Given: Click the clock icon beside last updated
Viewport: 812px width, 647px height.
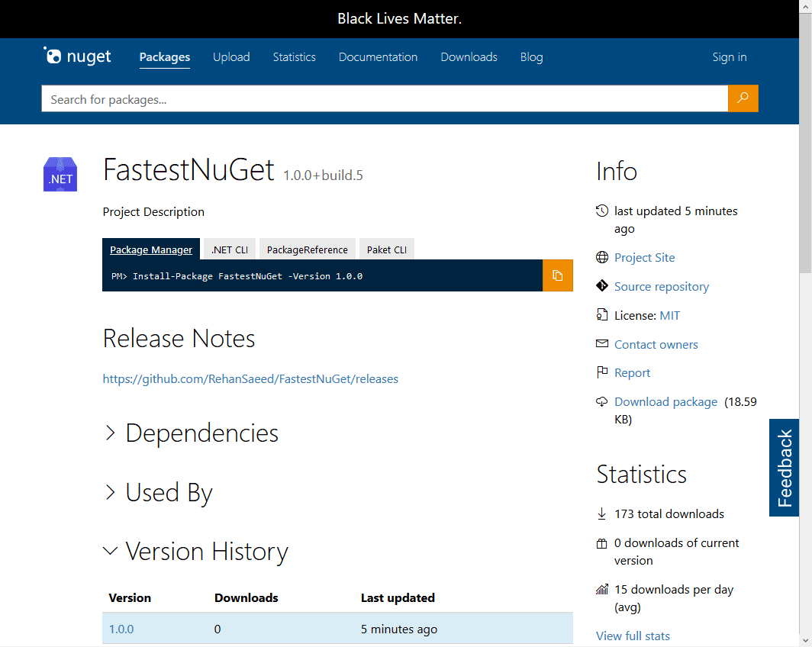Looking at the screenshot, I should (601, 211).
